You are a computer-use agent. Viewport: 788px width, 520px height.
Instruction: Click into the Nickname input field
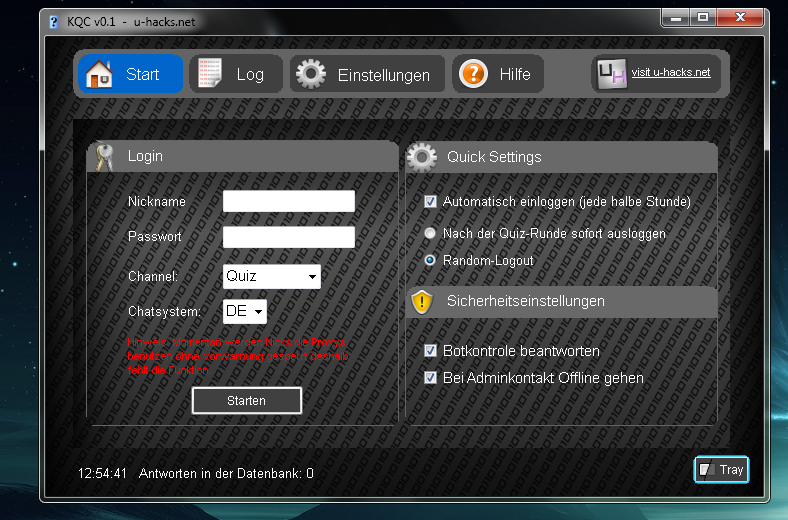coord(288,202)
